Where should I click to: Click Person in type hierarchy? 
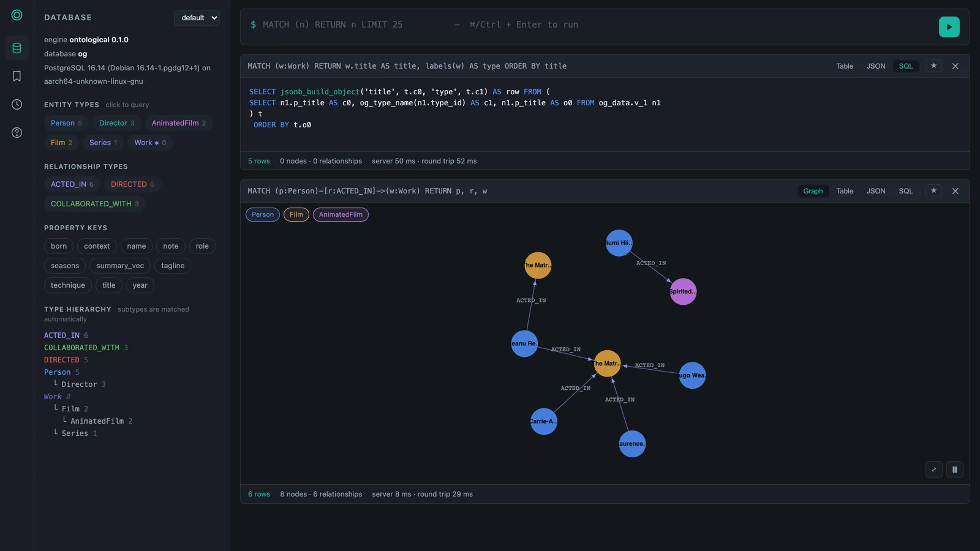point(58,372)
